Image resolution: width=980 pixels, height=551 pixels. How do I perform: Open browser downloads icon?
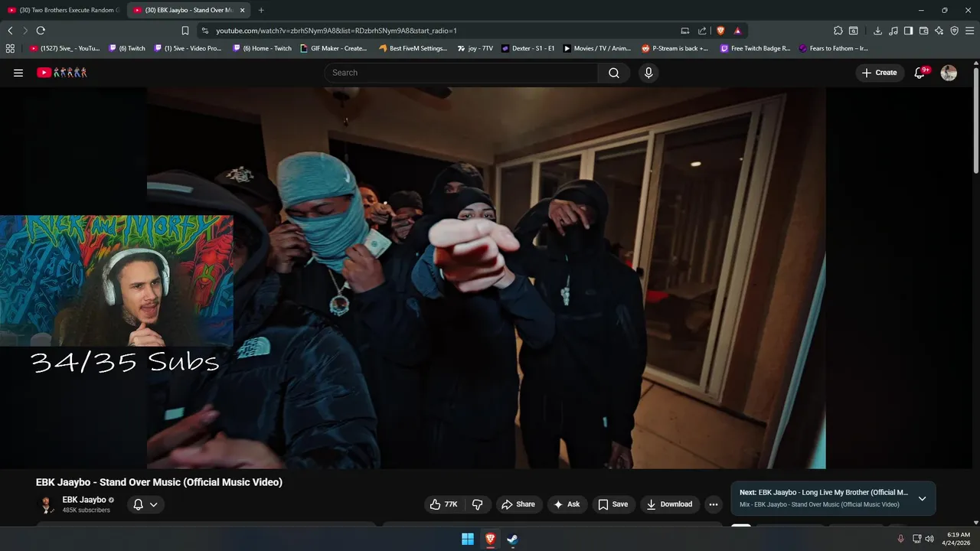pos(877,31)
